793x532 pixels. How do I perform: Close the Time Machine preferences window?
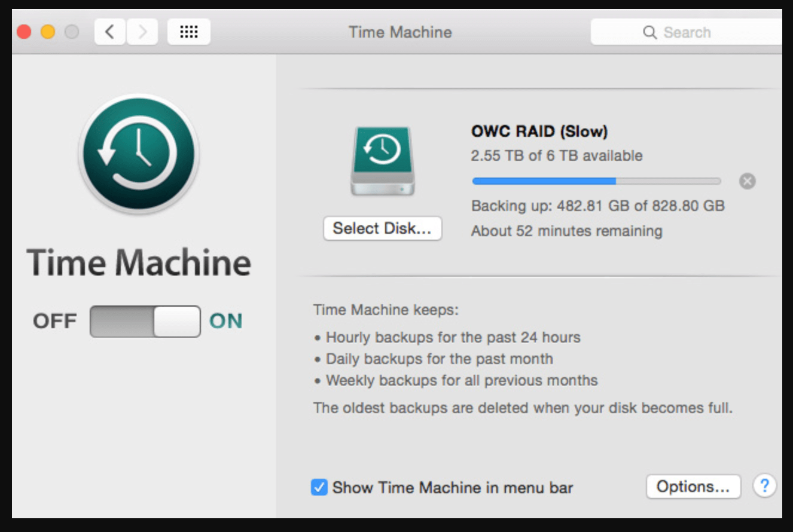(x=23, y=32)
